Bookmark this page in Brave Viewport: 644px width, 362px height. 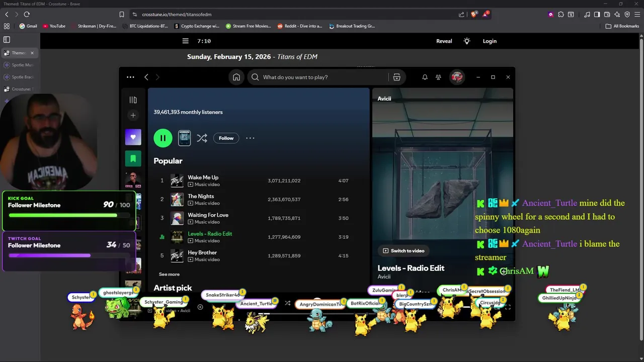point(122,15)
